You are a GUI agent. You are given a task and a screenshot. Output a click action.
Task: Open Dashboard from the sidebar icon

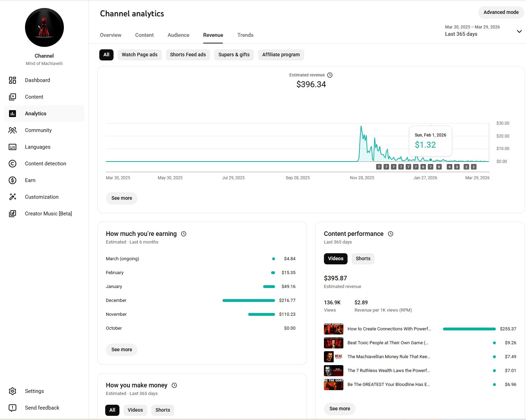[x=12, y=80]
